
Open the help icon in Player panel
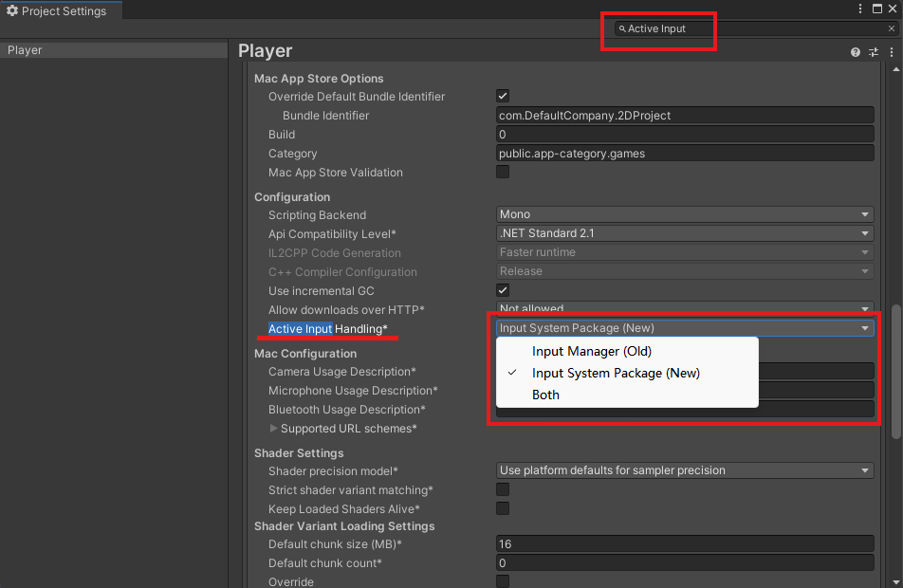click(x=855, y=51)
